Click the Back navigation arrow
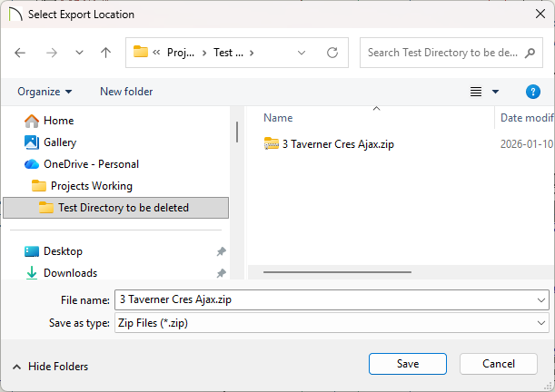 click(20, 53)
